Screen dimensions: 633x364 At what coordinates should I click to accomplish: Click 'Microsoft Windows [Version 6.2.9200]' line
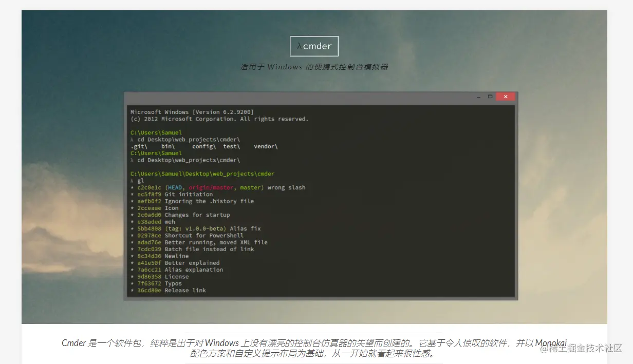click(192, 112)
